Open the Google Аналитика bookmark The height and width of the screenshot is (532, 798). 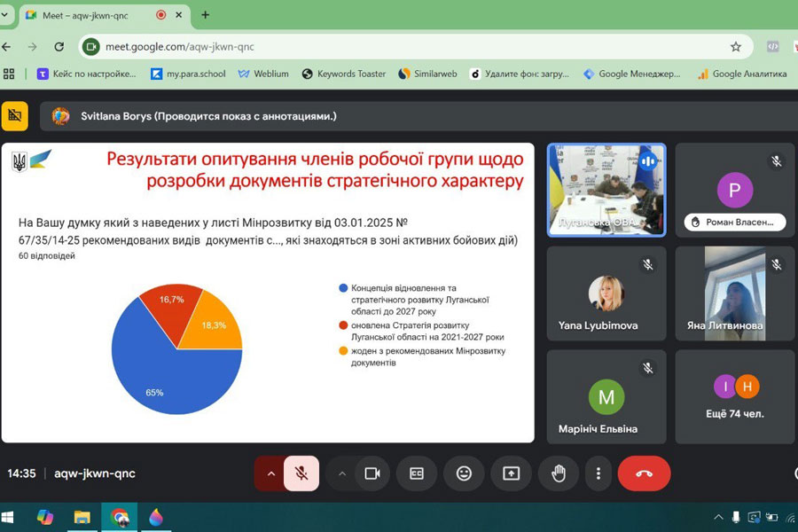click(742, 74)
